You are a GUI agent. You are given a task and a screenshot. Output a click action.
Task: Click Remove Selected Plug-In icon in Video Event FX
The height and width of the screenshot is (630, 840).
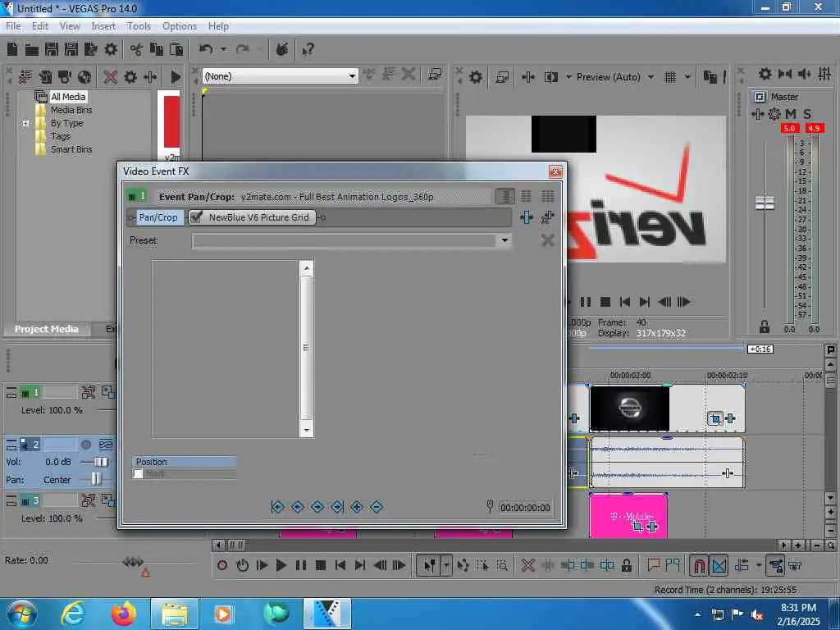pyautogui.click(x=547, y=217)
